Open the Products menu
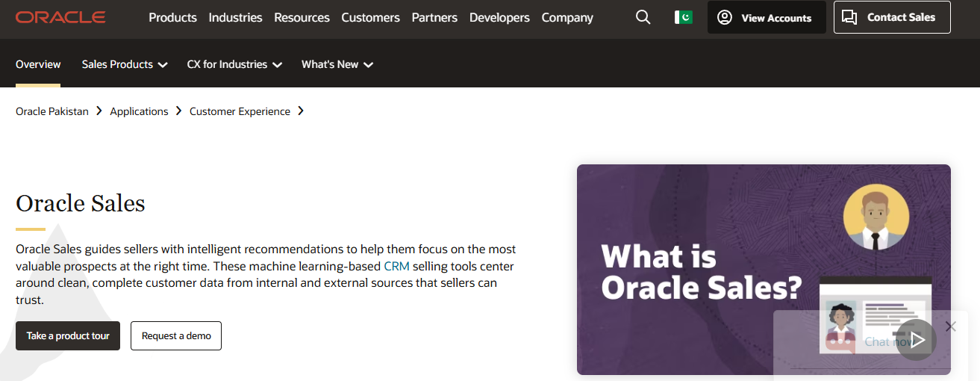The height and width of the screenshot is (381, 980). pos(172,17)
